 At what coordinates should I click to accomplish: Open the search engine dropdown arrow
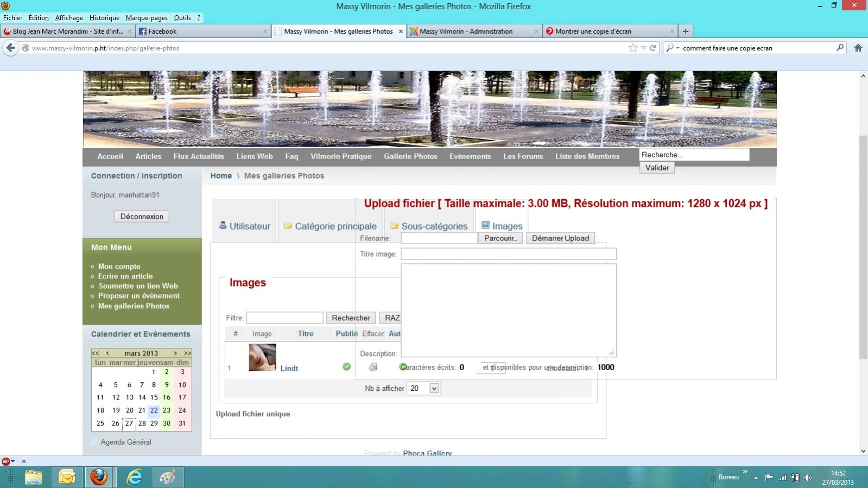[x=677, y=48]
